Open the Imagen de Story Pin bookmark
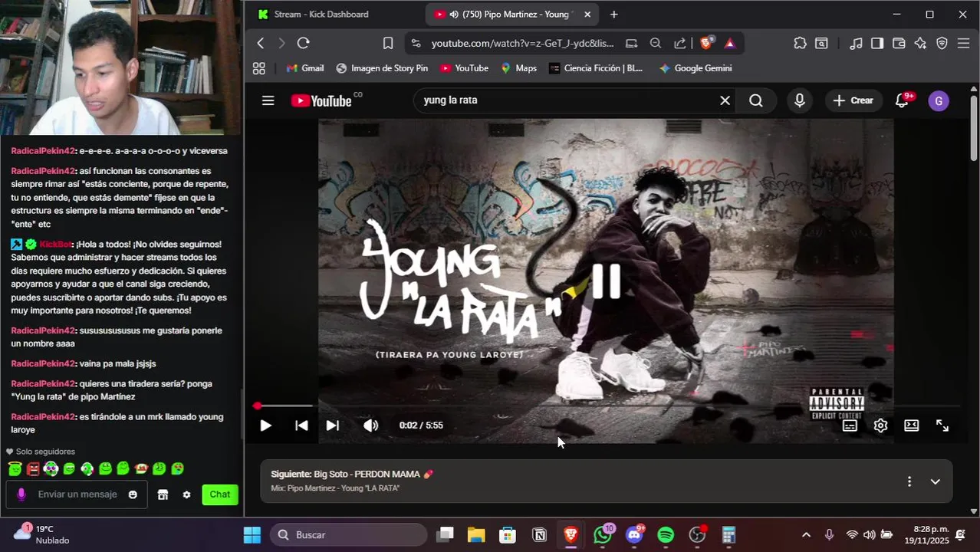 (382, 68)
